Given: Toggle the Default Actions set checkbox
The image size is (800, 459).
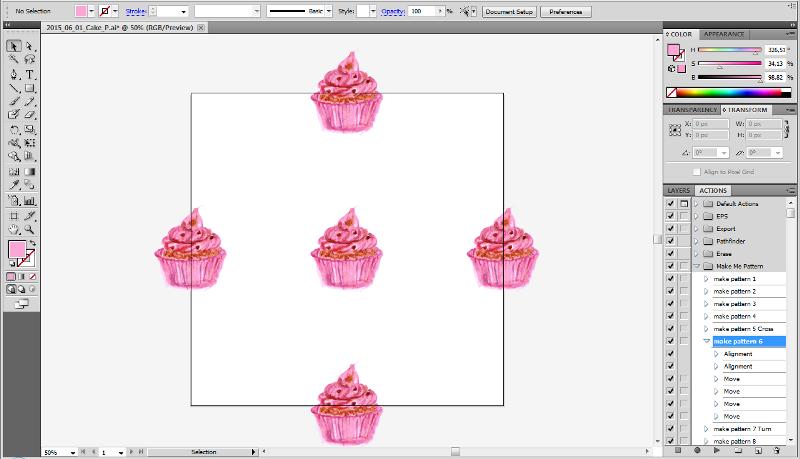Looking at the screenshot, I should 670,203.
